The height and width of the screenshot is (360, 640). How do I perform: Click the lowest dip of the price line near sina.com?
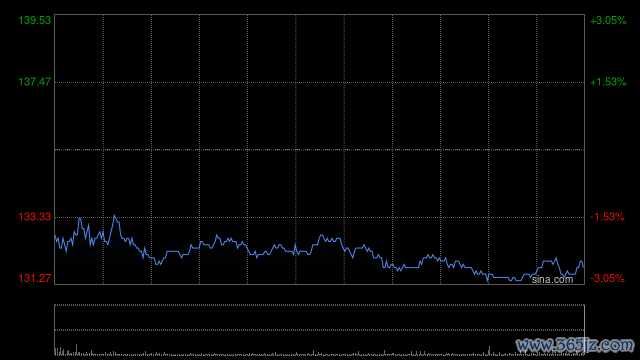tap(488, 281)
